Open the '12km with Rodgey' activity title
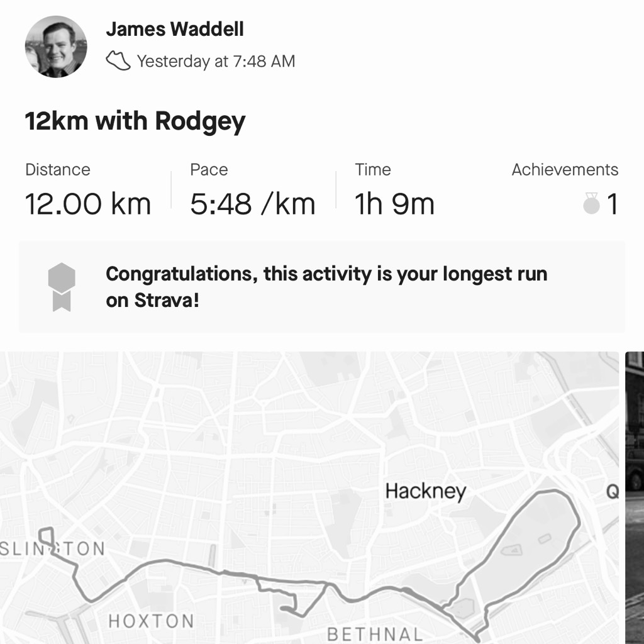This screenshot has width=644, height=644. (135, 122)
